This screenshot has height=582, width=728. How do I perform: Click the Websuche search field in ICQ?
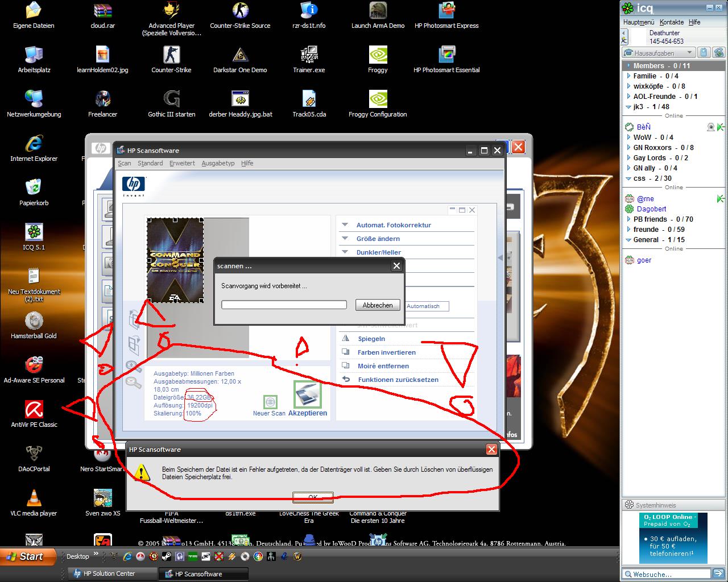[x=666, y=574]
